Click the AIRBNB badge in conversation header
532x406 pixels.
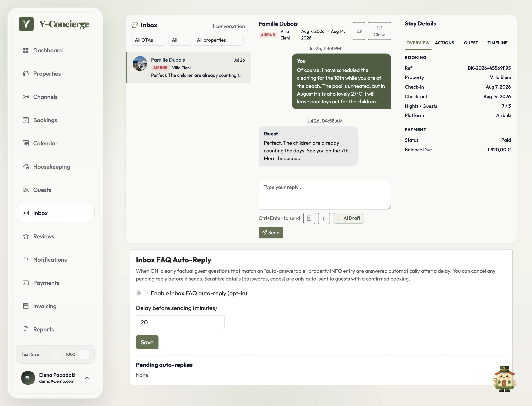pos(268,35)
